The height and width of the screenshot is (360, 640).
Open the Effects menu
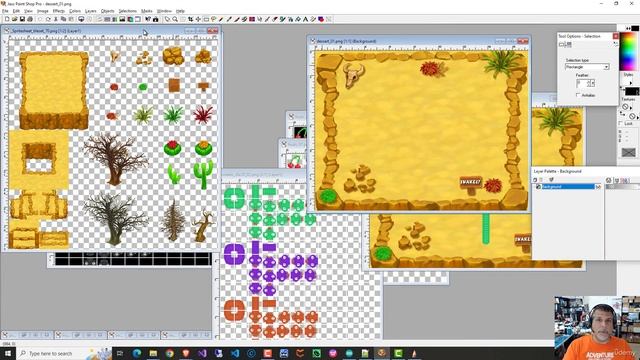coord(59,11)
